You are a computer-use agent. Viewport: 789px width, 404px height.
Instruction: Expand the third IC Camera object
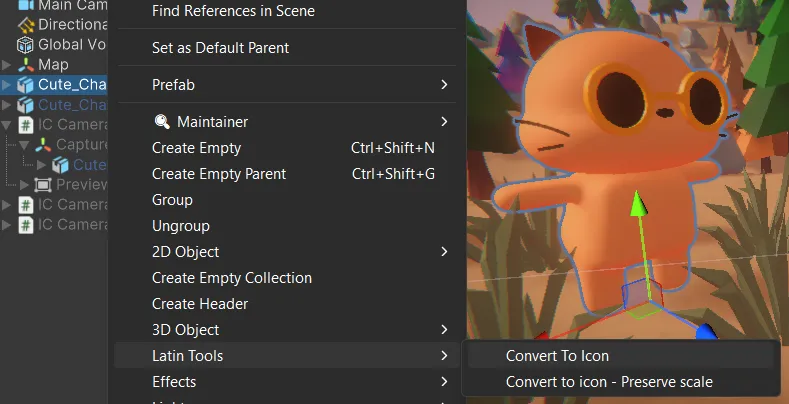coord(7,224)
